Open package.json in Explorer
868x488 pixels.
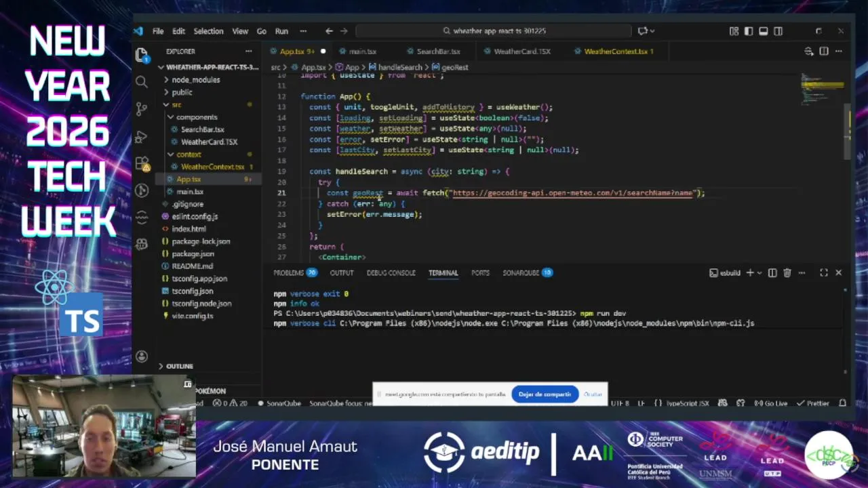point(193,253)
